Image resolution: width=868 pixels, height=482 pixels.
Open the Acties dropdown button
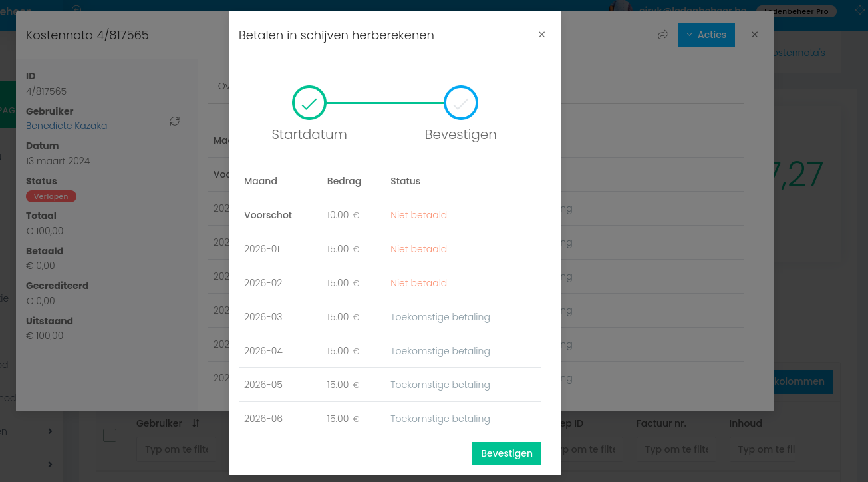pyautogui.click(x=706, y=35)
